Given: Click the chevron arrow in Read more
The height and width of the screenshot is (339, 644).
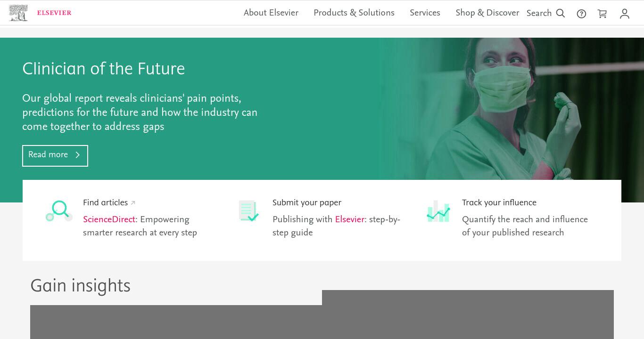Looking at the screenshot, I should [x=78, y=155].
